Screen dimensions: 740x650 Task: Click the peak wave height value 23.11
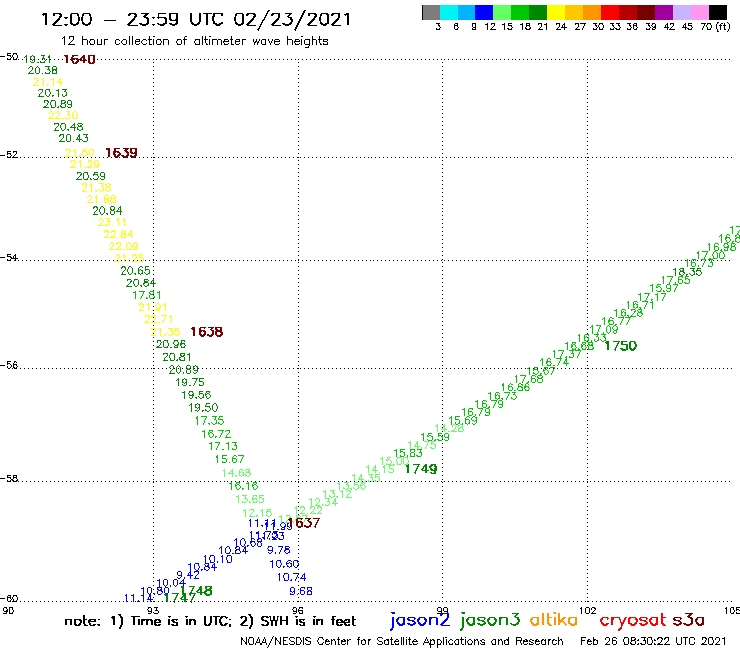click(x=112, y=222)
